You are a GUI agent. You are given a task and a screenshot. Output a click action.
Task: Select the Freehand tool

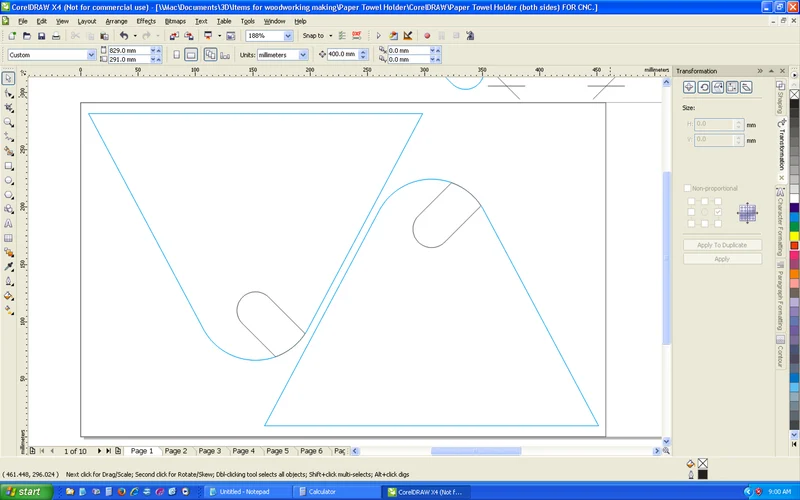9,137
